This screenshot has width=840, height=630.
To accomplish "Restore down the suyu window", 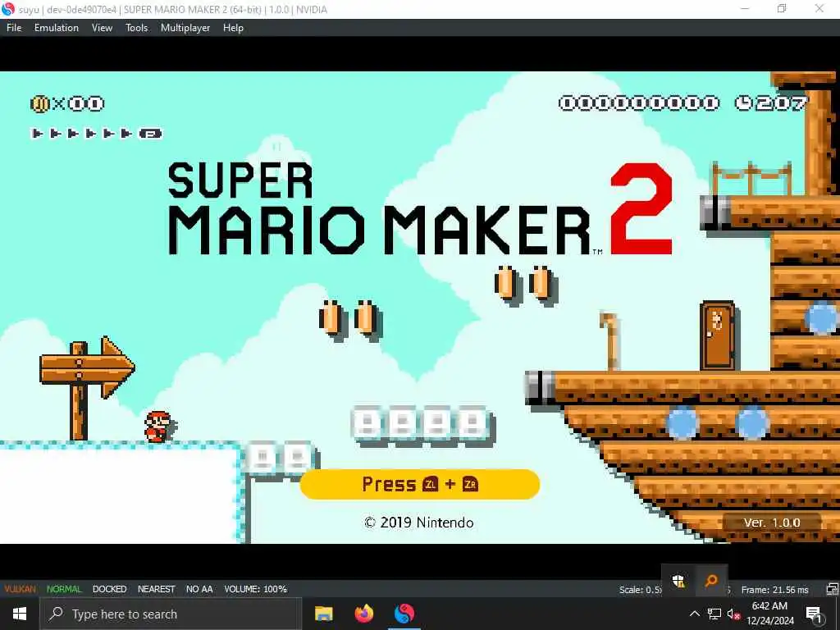I will [x=782, y=9].
